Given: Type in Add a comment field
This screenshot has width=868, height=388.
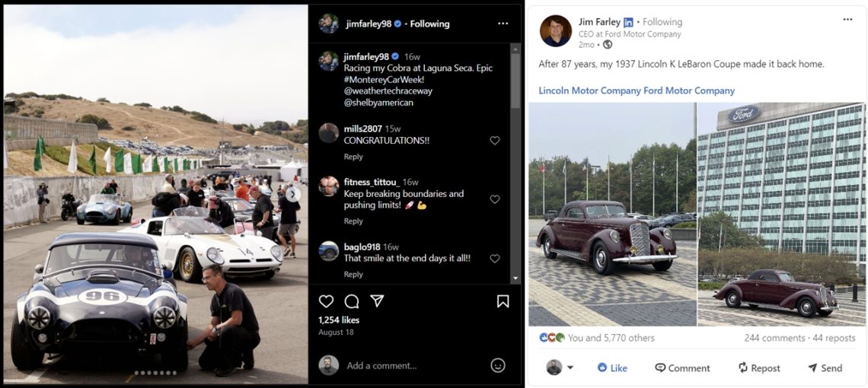Looking at the screenshot, I should point(411,366).
